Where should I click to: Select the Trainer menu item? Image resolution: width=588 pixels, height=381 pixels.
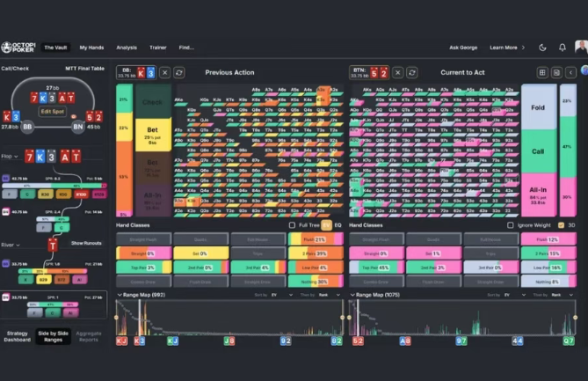[157, 48]
